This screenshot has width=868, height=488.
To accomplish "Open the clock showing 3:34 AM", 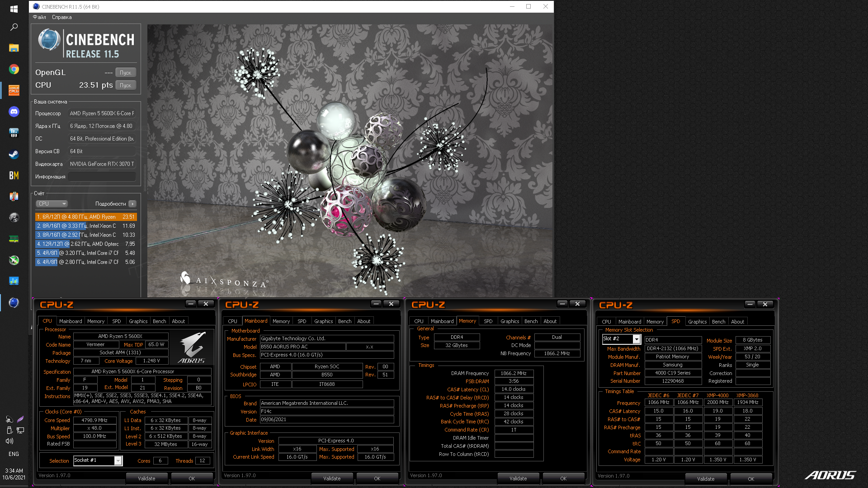I will 14,474.
